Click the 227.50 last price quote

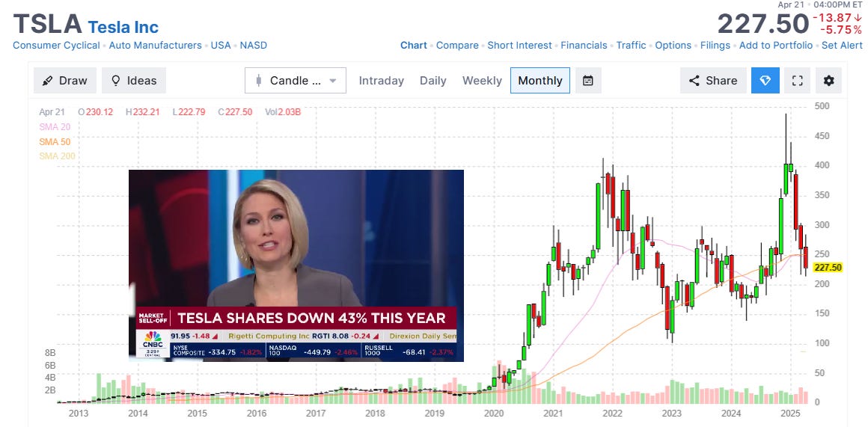tap(762, 25)
